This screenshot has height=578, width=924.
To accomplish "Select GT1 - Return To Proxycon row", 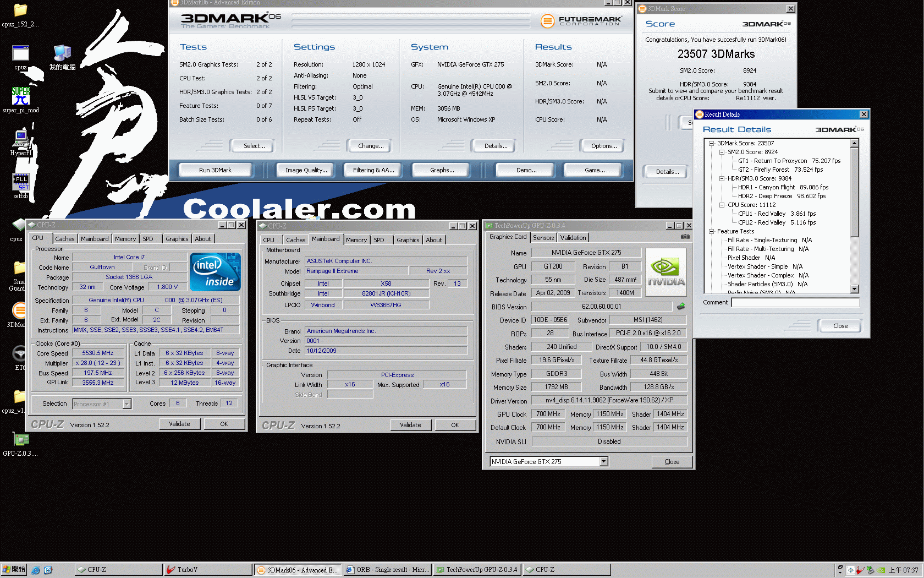I will click(x=789, y=161).
